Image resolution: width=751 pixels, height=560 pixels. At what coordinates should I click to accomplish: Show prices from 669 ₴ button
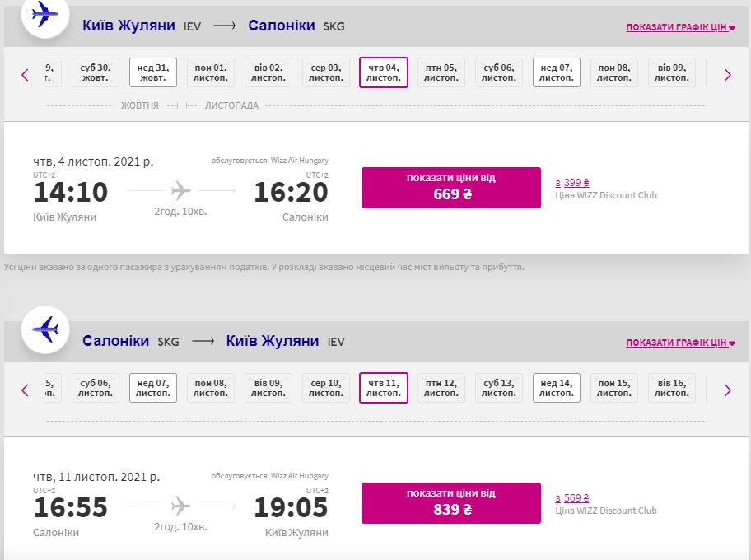(x=451, y=188)
